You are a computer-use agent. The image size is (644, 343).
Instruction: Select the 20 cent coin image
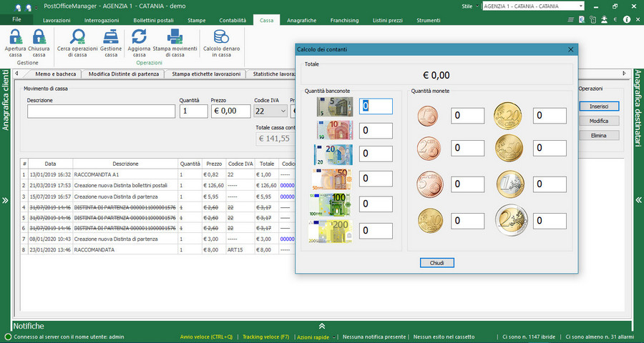[507, 116]
